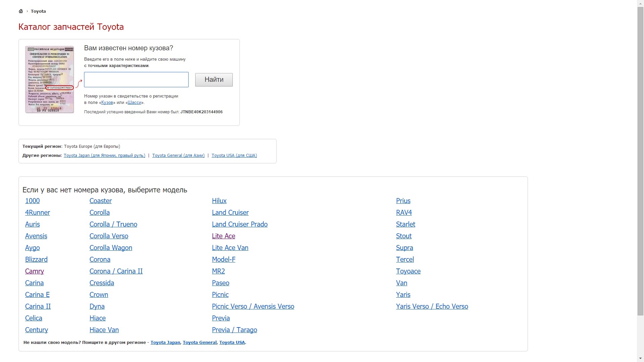The width and height of the screenshot is (644, 362).
Task: Click Toyota Japan bottom page link
Action: pyautogui.click(x=165, y=342)
